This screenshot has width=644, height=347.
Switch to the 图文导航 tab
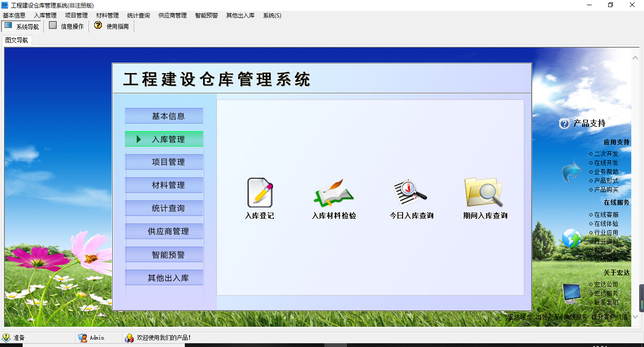pos(17,40)
